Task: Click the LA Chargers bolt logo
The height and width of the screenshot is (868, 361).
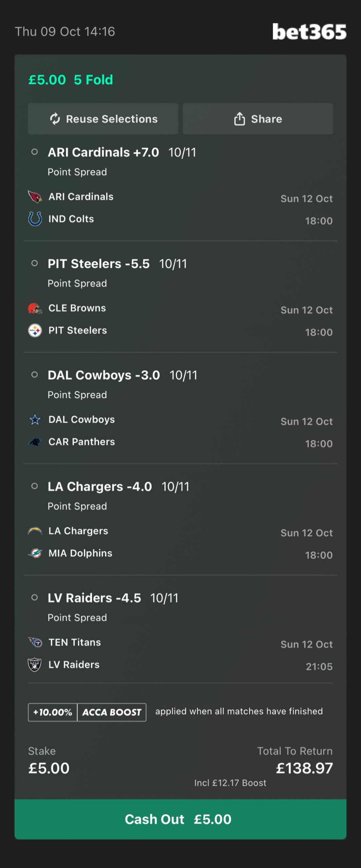Action: (35, 531)
